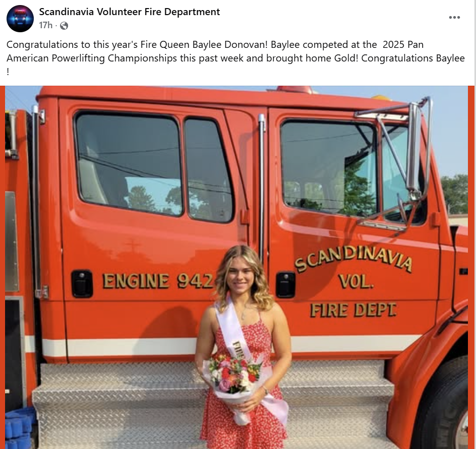Click the black rear door handle near ENGINE
The image size is (476, 449).
click(82, 284)
